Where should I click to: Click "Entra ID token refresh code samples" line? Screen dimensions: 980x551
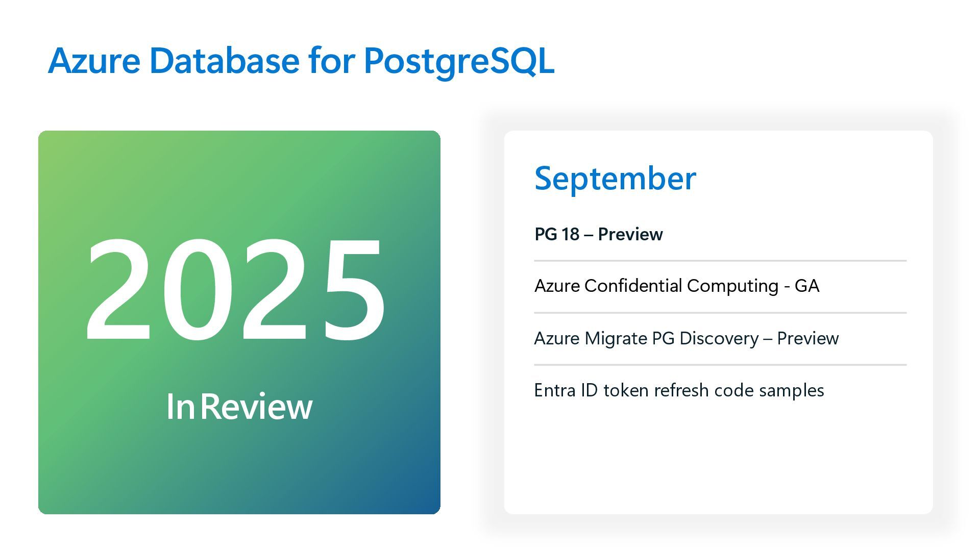(679, 390)
